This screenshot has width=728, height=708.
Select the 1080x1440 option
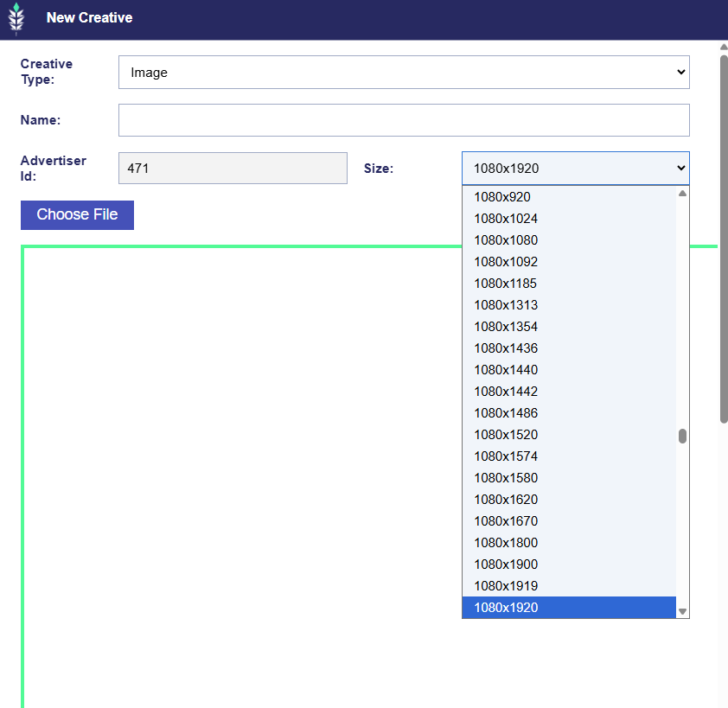[506, 370]
